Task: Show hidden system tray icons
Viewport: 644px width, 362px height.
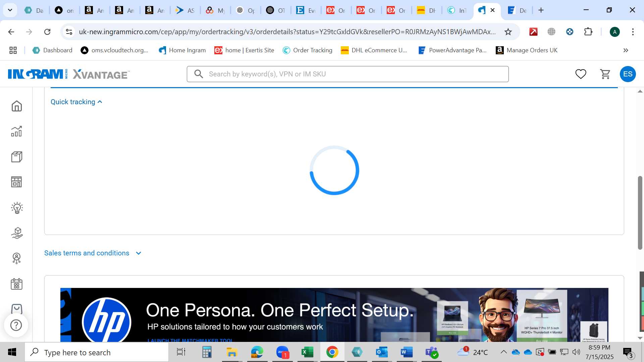Action: (503, 352)
